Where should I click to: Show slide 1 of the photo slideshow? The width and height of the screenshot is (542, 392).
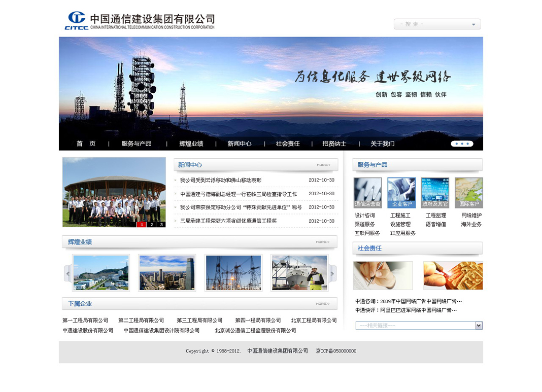pos(142,225)
